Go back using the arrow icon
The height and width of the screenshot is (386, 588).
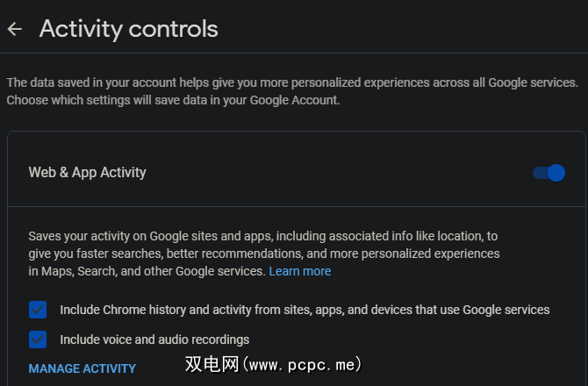tap(14, 29)
